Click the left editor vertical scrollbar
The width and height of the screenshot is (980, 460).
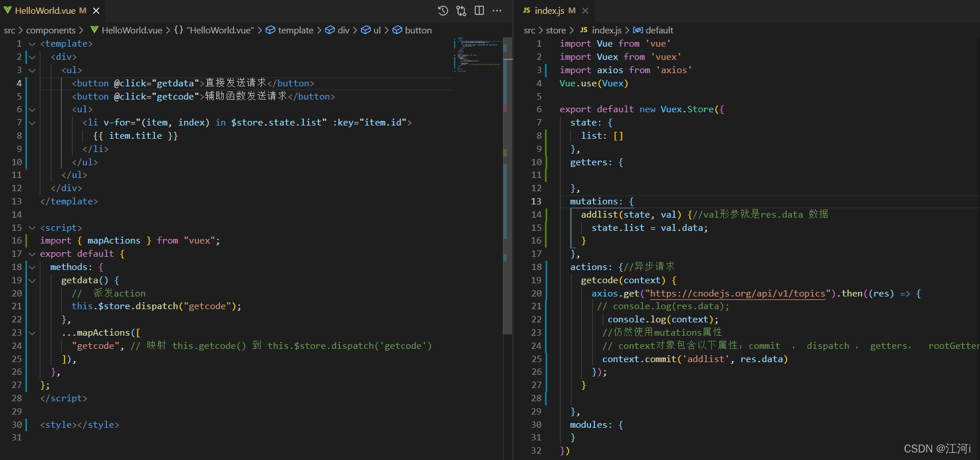(x=508, y=186)
